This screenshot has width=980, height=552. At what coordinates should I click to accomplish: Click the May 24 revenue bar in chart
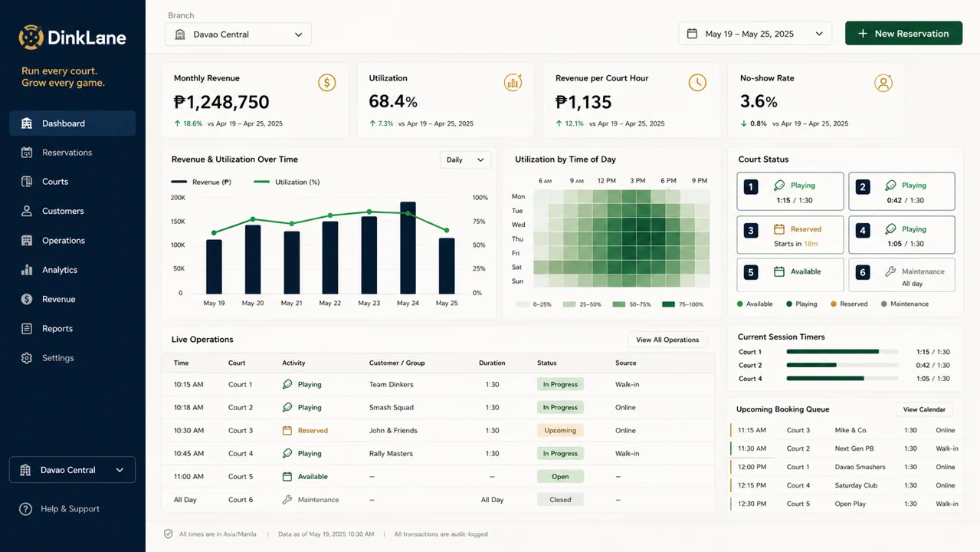click(x=408, y=248)
